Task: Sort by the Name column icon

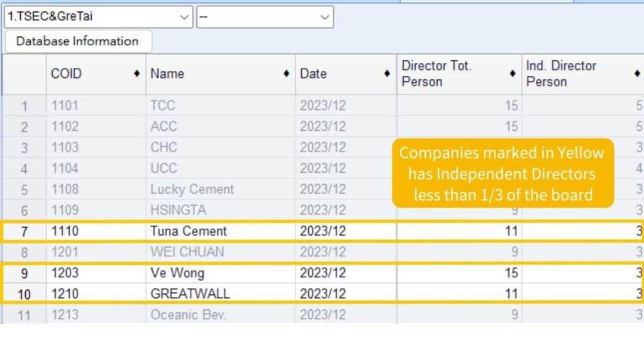Action: (x=286, y=74)
